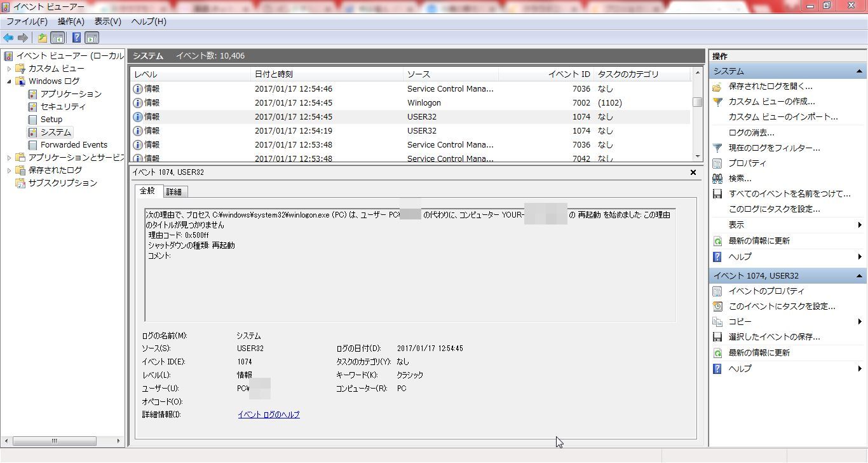Click the 現在のログをフィルター funnel icon

click(x=717, y=148)
